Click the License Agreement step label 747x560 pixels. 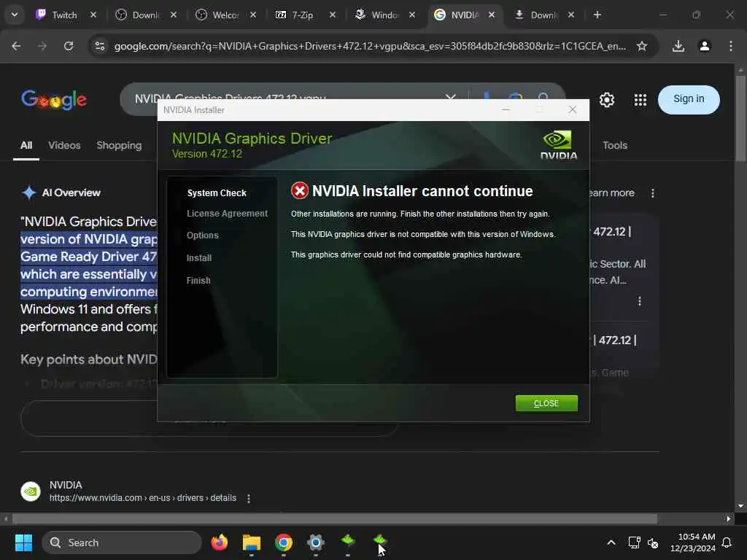228,214
